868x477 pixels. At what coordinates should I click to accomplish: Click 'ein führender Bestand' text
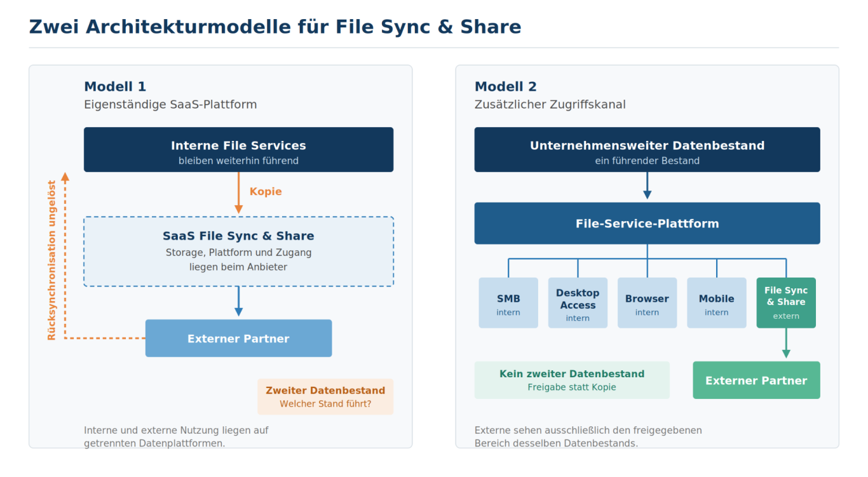pyautogui.click(x=647, y=161)
